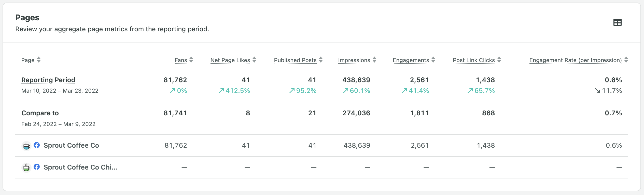Screen dimensions: 644x195
Task: Sort by the Page column arrows
Action: (39, 60)
